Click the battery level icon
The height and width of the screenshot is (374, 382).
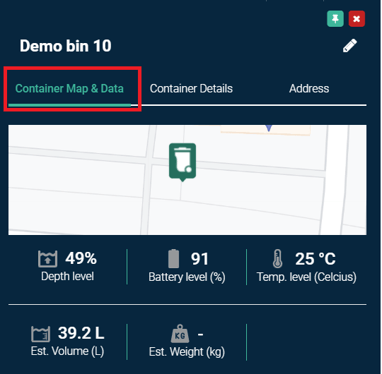pyautogui.click(x=174, y=259)
